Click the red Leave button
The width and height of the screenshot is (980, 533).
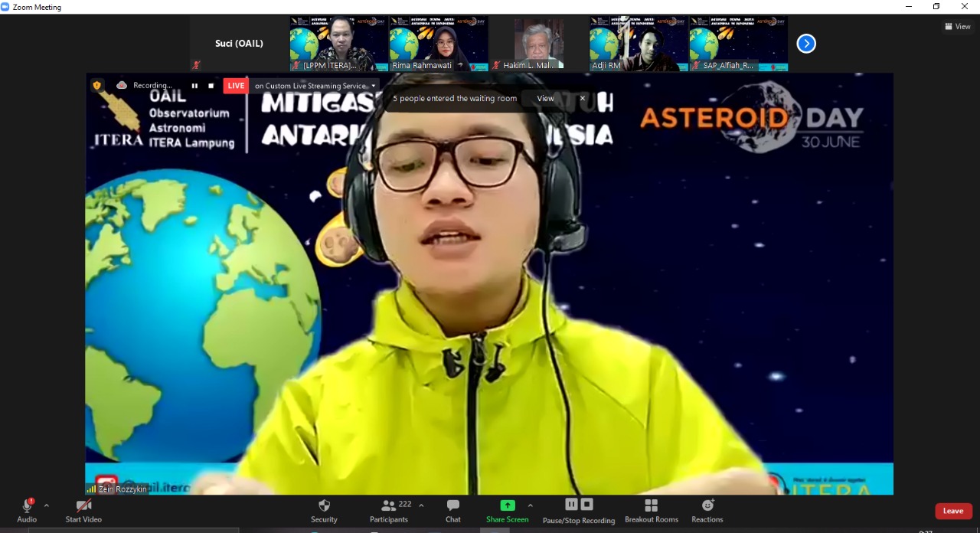point(952,511)
